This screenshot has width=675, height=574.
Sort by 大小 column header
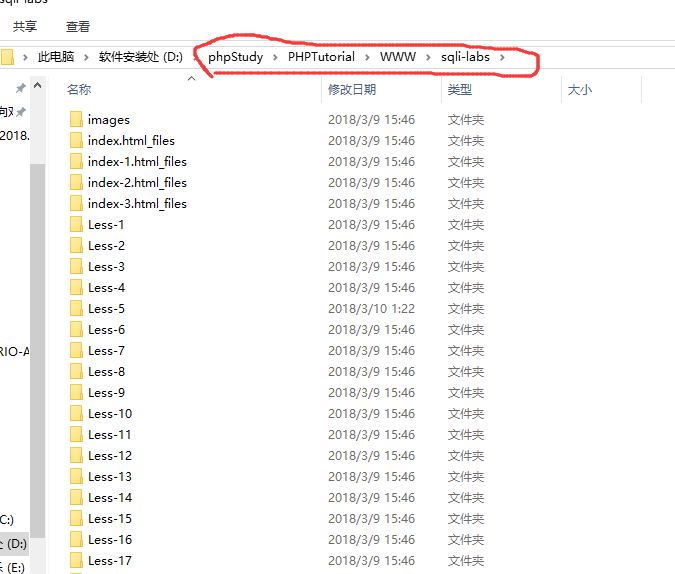tap(579, 90)
